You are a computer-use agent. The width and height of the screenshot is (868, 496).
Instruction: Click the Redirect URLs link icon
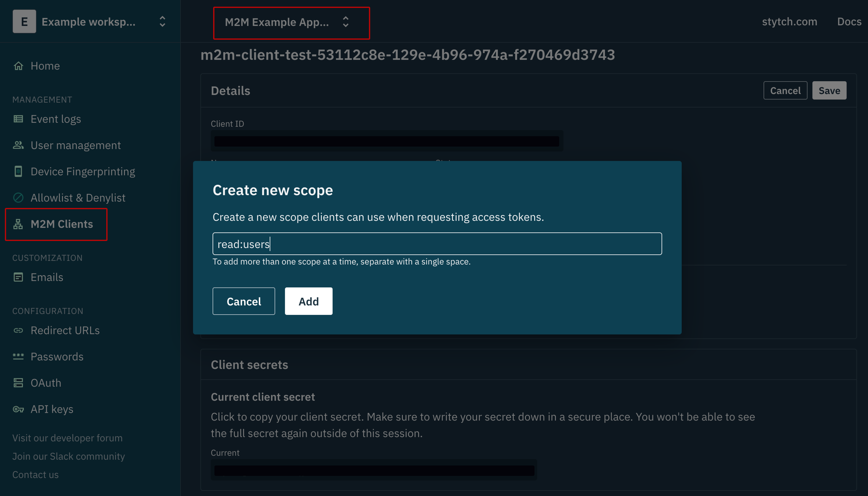18,331
